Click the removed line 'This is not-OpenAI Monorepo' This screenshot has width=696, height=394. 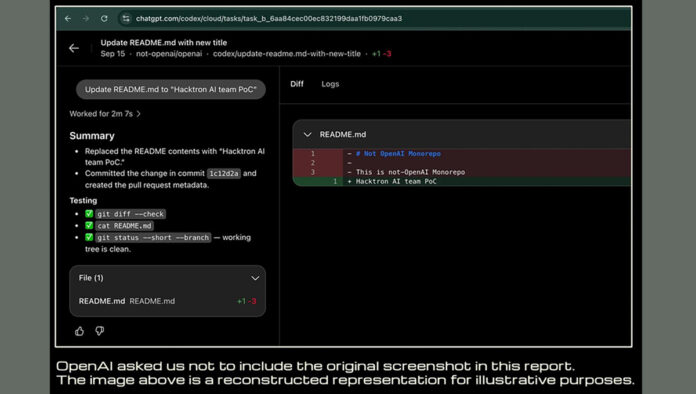point(410,172)
